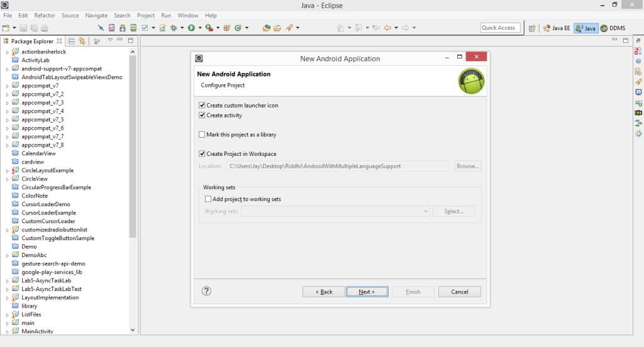
Task: Open the New wizard dropdown arrow
Action: (x=14, y=28)
